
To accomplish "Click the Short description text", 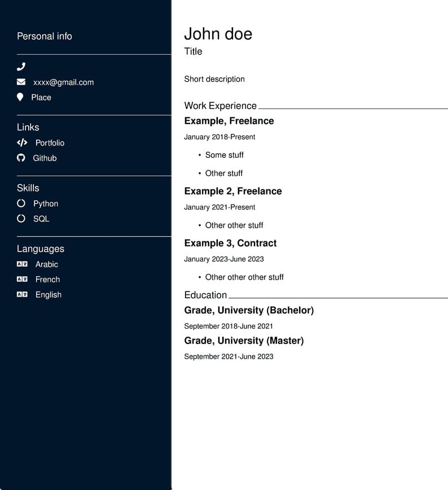I will pyautogui.click(x=214, y=79).
